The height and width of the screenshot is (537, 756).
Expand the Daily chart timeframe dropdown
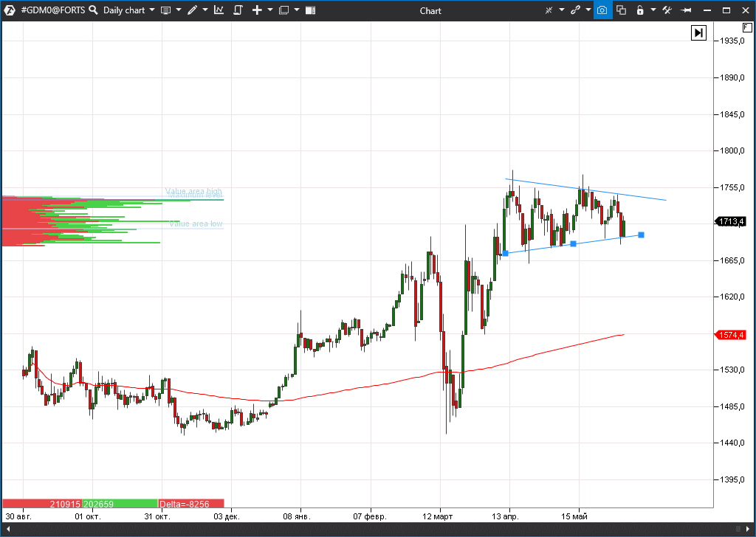151,10
